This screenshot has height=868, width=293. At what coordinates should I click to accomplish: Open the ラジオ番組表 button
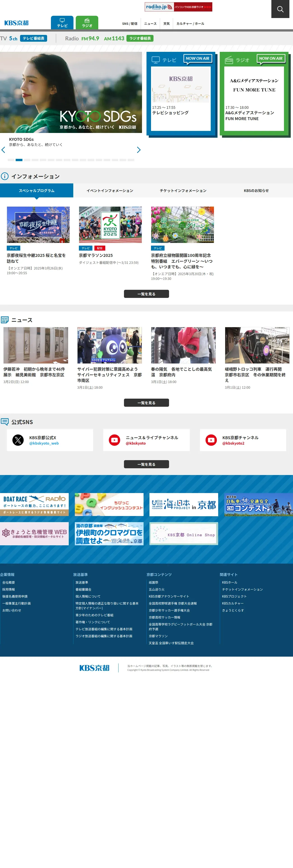tap(140, 38)
